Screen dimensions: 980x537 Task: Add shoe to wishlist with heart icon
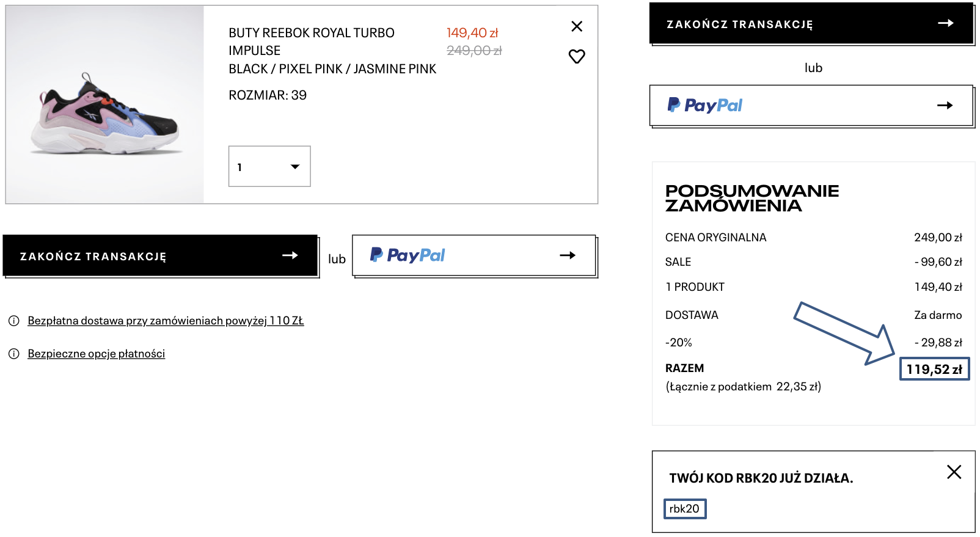click(576, 57)
